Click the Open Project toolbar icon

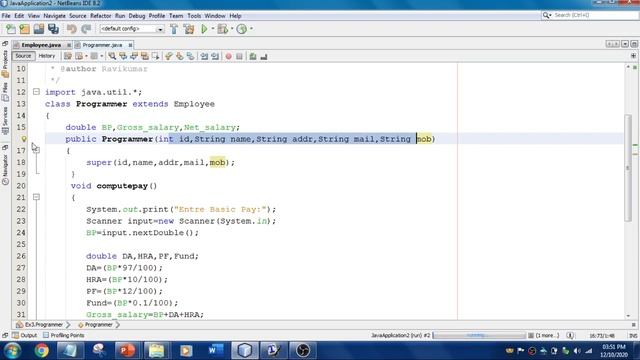39,29
